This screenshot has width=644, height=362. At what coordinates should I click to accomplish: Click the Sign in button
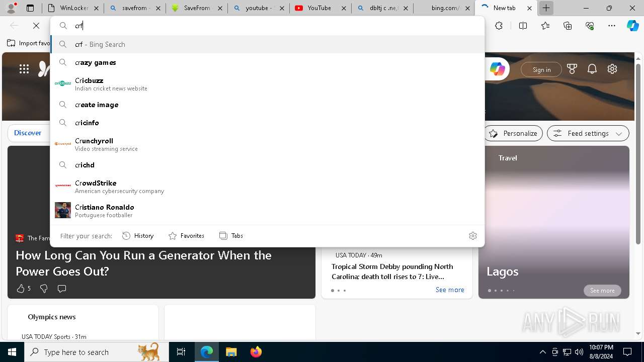click(x=541, y=69)
